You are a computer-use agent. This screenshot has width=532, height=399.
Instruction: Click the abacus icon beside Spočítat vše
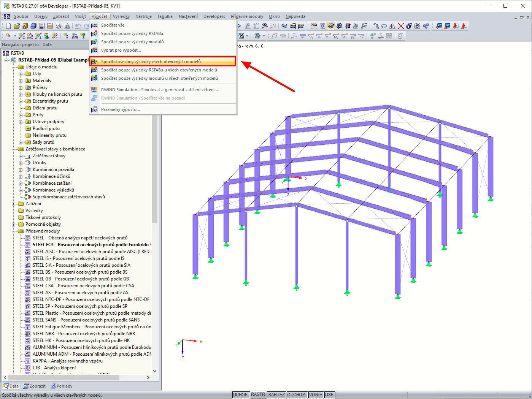tap(94, 25)
